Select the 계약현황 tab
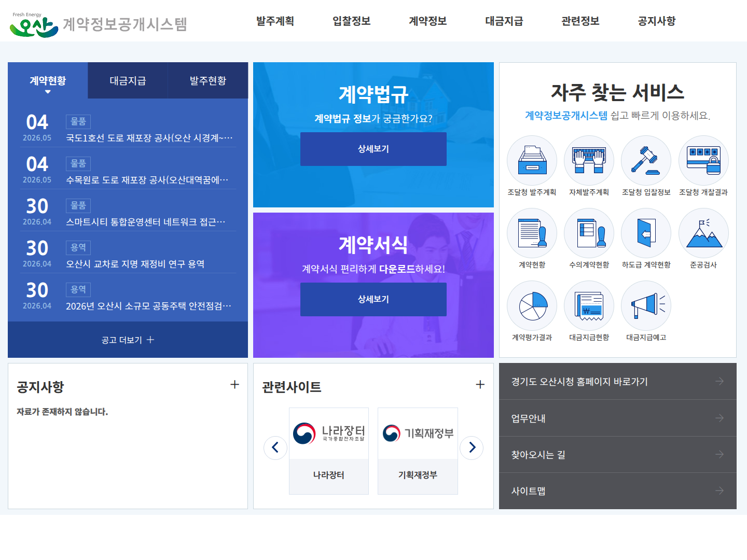 48,80
